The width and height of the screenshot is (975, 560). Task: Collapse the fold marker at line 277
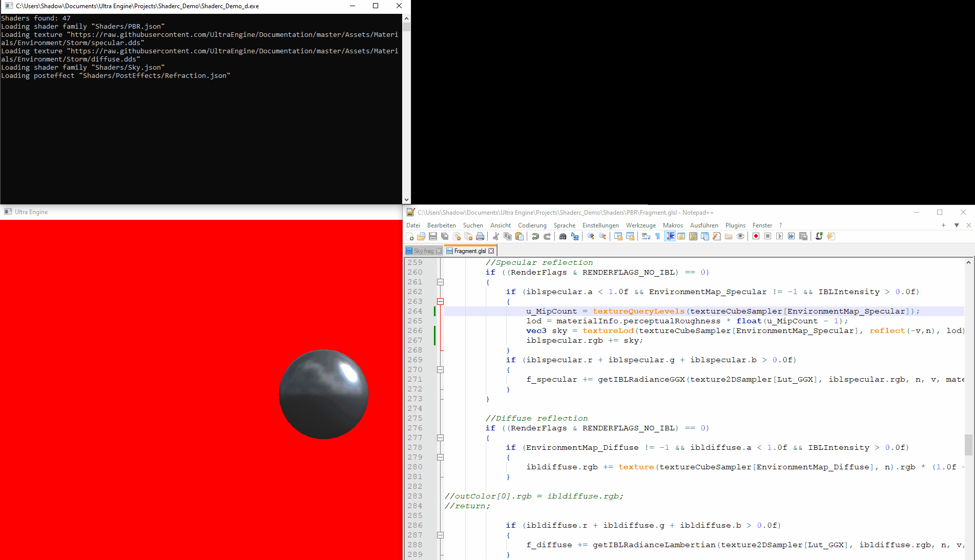(x=440, y=438)
